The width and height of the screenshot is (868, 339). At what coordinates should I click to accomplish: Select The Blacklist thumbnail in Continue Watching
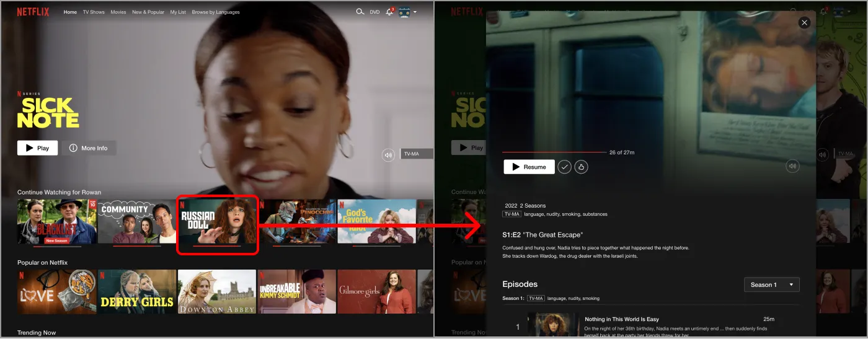tap(57, 221)
